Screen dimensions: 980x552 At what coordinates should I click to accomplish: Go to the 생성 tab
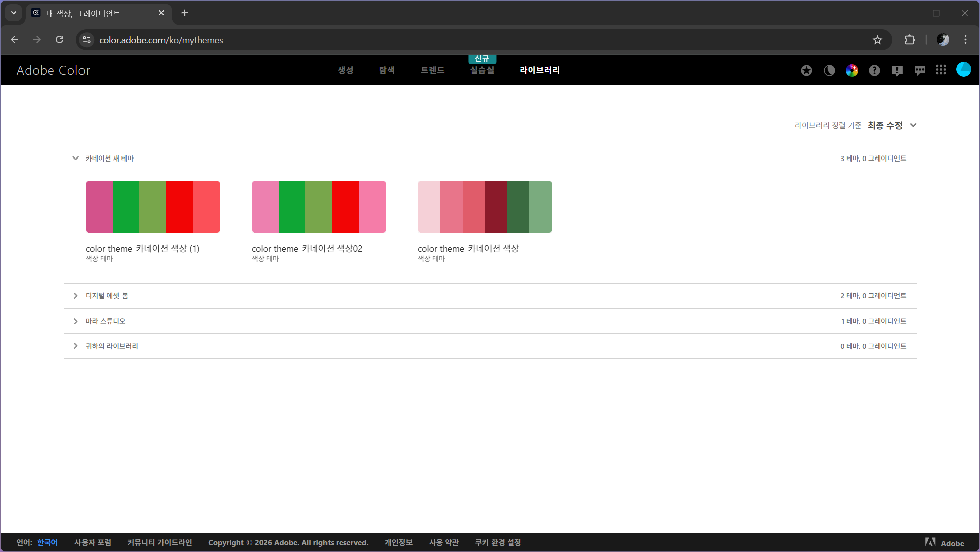(x=345, y=70)
